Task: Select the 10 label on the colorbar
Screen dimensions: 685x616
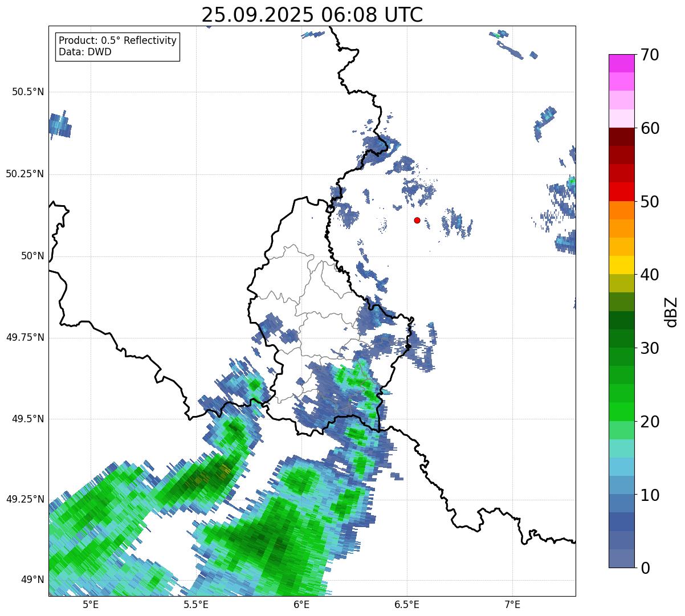Action: click(650, 495)
